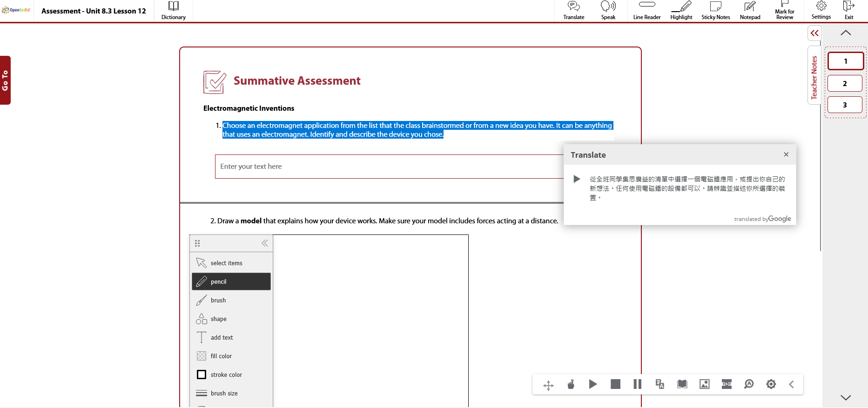
Task: Click the bold word 'model' in question 2
Action: point(251,221)
